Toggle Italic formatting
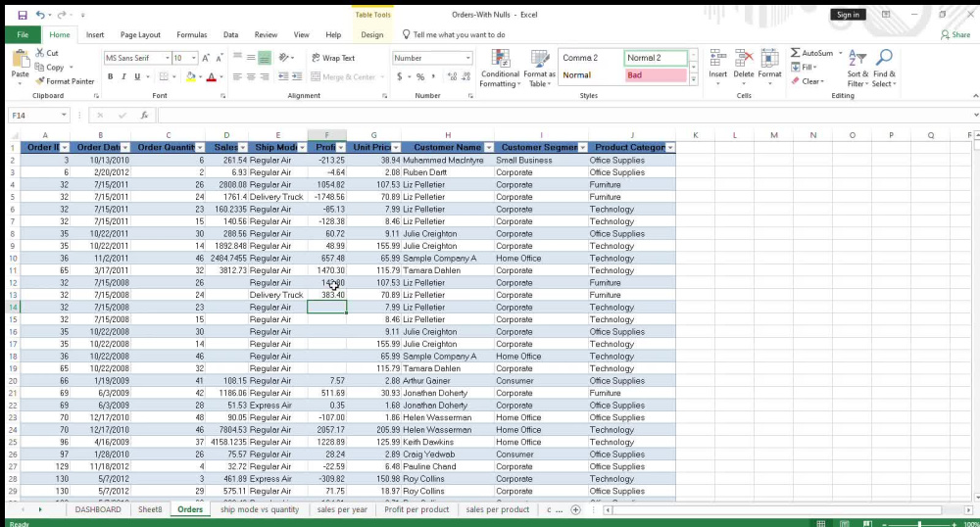The width and height of the screenshot is (980, 527). (123, 76)
